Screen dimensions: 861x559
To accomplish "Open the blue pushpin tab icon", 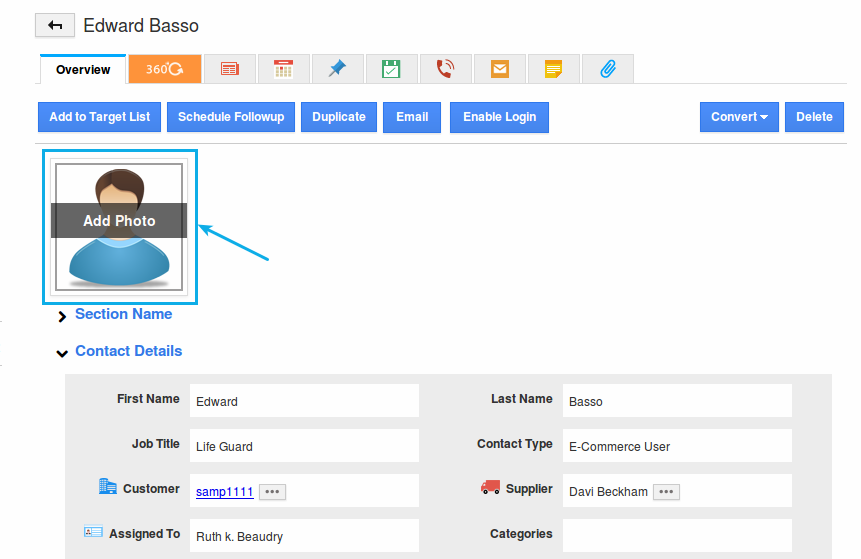I will 337,69.
